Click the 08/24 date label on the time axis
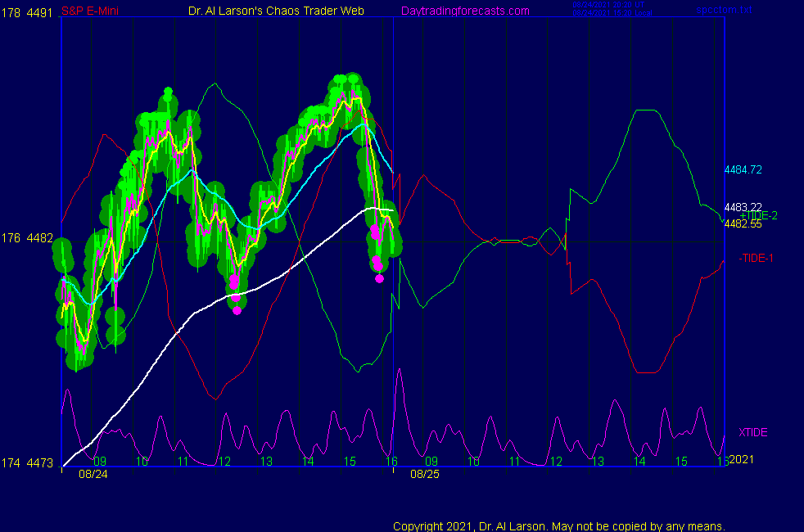The width and height of the screenshot is (804, 532). [93, 474]
